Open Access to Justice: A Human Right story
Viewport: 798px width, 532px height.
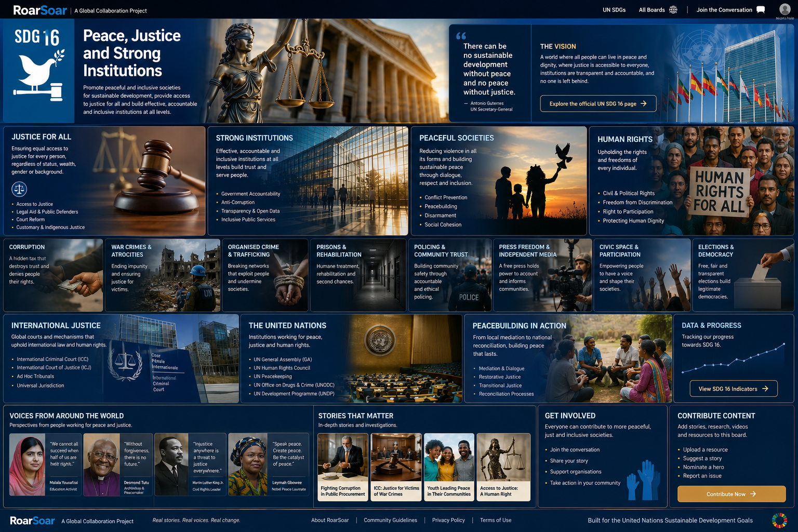click(x=503, y=467)
